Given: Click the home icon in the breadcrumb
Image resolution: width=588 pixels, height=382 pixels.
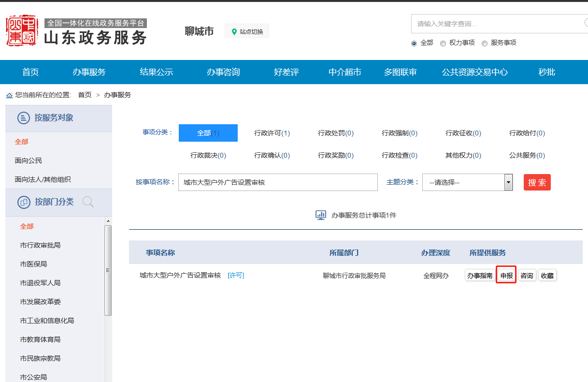Looking at the screenshot, I should pos(9,95).
